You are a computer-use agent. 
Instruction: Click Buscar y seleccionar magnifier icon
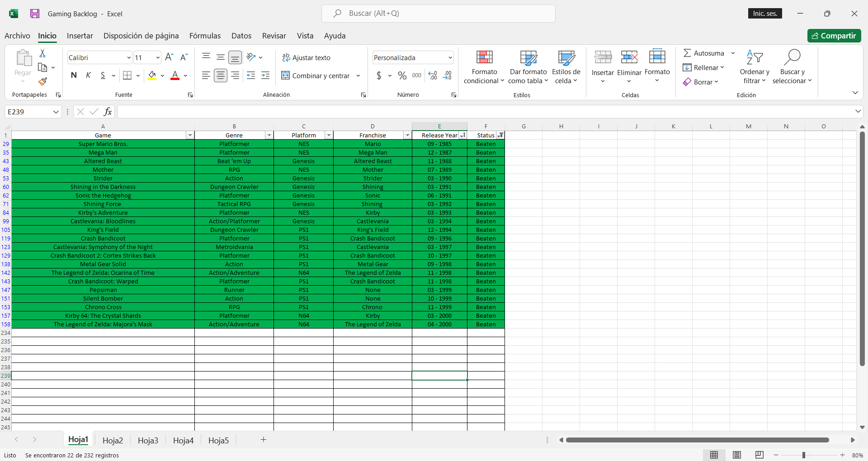click(792, 57)
